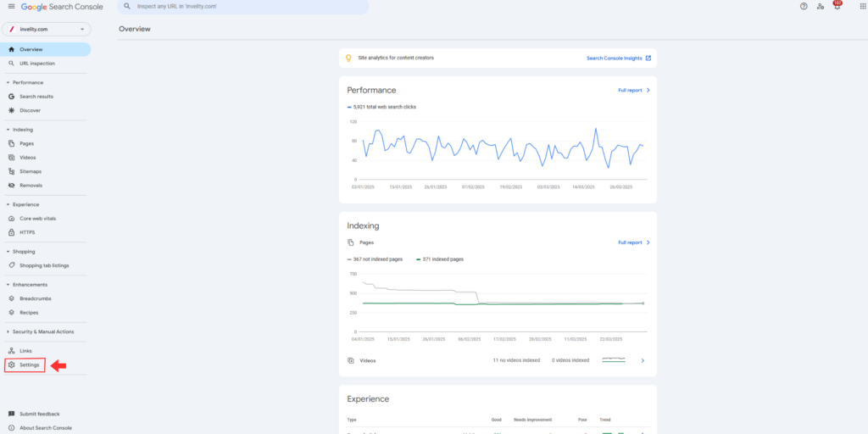The width and height of the screenshot is (868, 434).
Task: Collapse the Performance sidebar section
Action: tap(8, 82)
